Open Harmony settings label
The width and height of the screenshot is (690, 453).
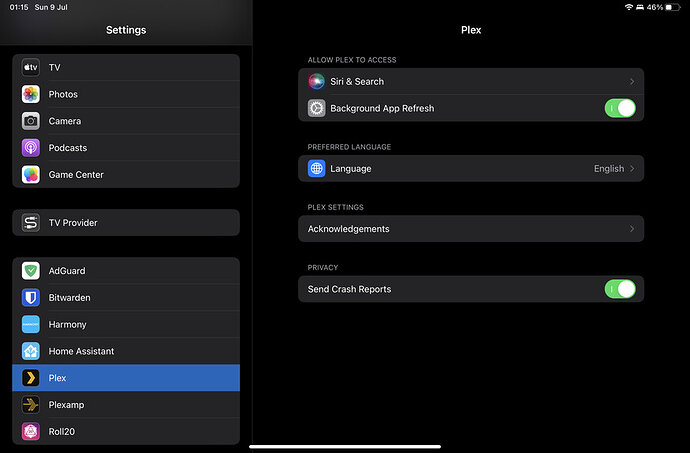point(67,324)
